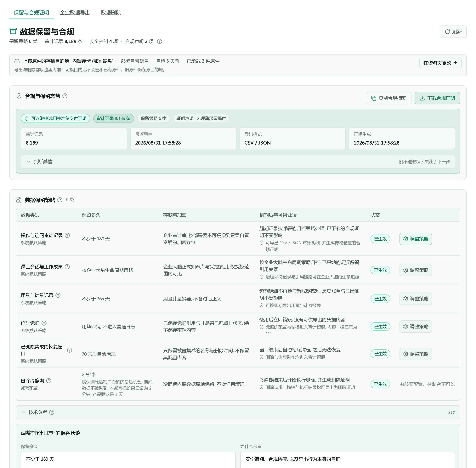This screenshot has width=476, height=468.
Task: Expand the 技术参考 section
Action: coord(238,412)
